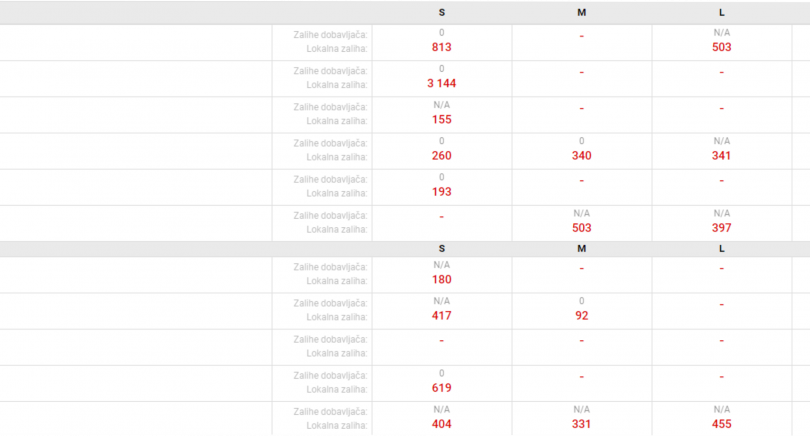Viewport: 810px width, 436px height.
Task: Click the first 'Zalihe dobavljača:' label
Action: [x=331, y=35]
